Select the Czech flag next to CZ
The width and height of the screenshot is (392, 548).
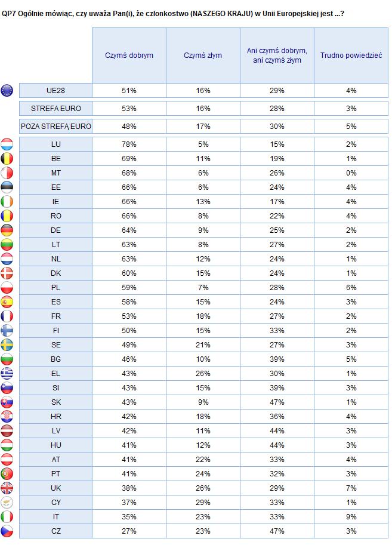[7, 531]
